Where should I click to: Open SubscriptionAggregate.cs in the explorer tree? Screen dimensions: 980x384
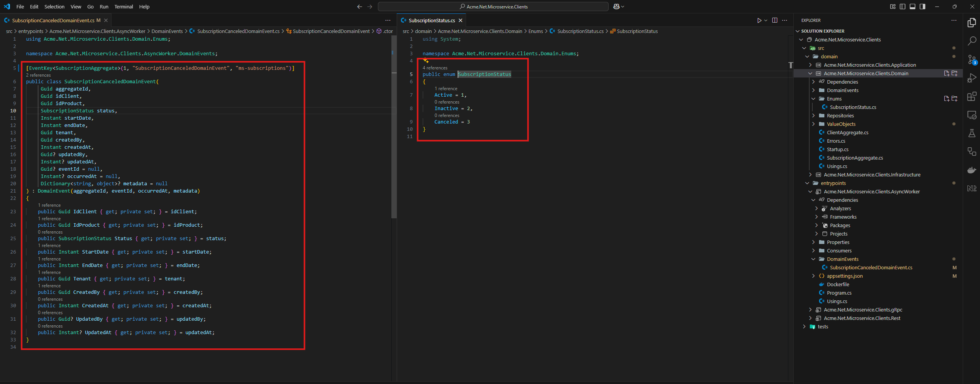[x=855, y=158]
